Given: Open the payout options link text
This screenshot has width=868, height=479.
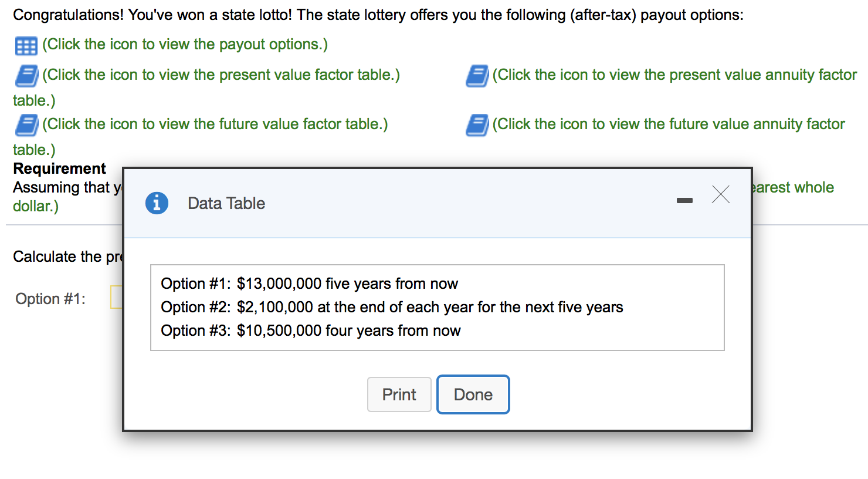Looking at the screenshot, I should (x=184, y=44).
